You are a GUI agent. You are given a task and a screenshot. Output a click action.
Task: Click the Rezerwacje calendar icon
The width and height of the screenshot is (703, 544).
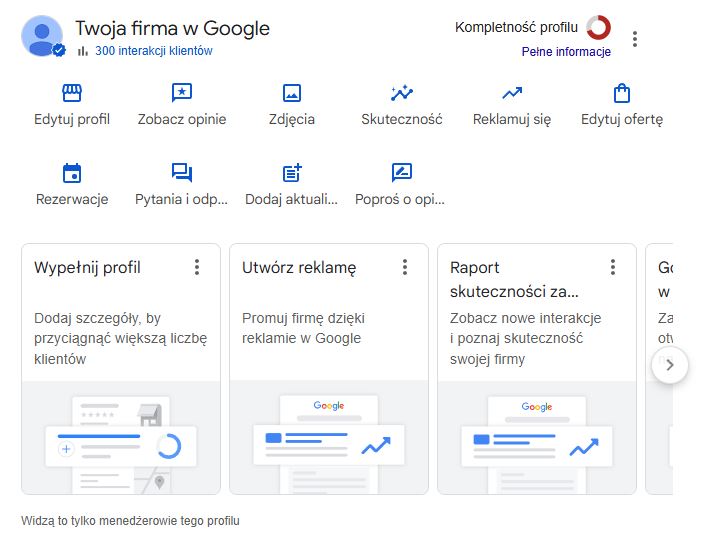coord(72,173)
